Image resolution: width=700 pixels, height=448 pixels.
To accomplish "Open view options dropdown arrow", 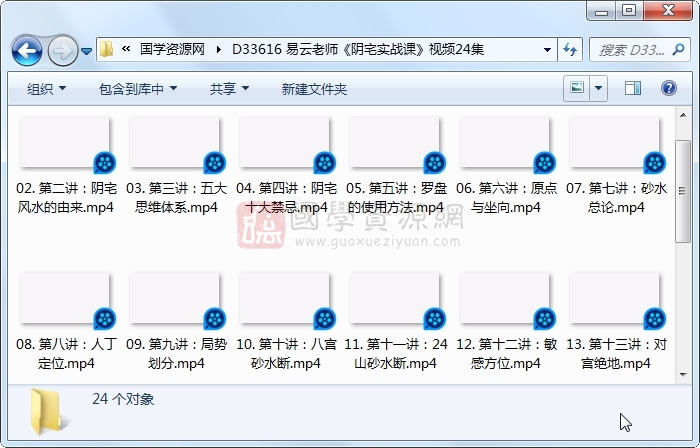I will (x=598, y=88).
